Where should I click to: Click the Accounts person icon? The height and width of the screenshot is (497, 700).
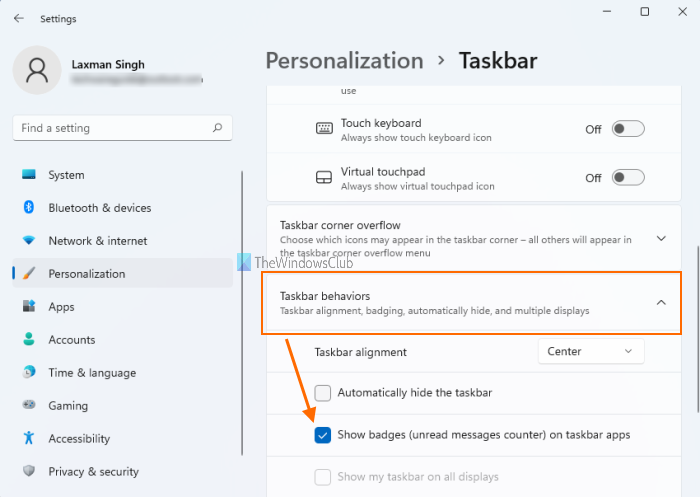(x=29, y=339)
